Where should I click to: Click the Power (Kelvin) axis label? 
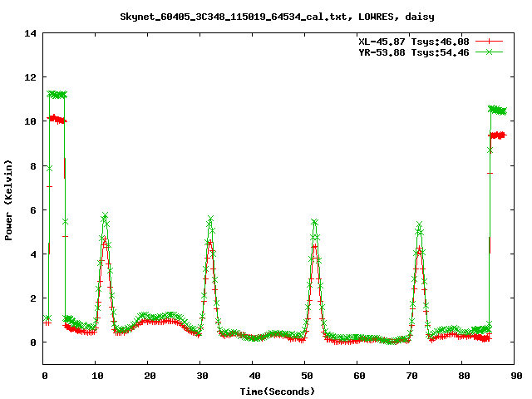[x=8, y=200]
